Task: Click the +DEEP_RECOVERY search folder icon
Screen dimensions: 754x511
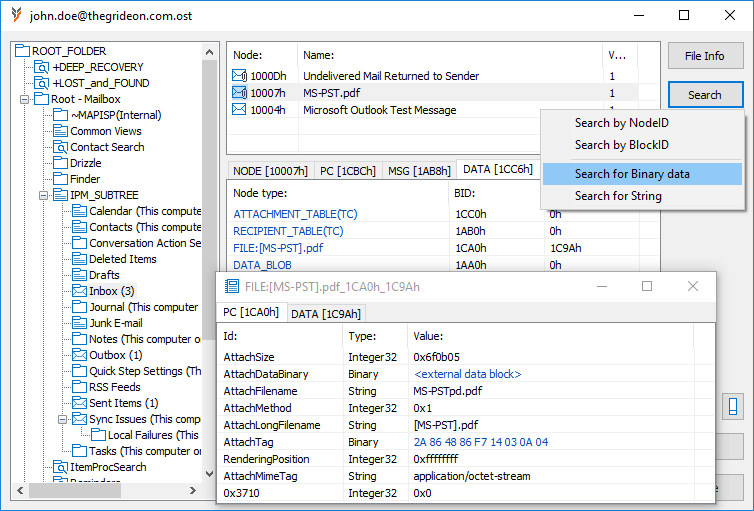Action: 42,67
